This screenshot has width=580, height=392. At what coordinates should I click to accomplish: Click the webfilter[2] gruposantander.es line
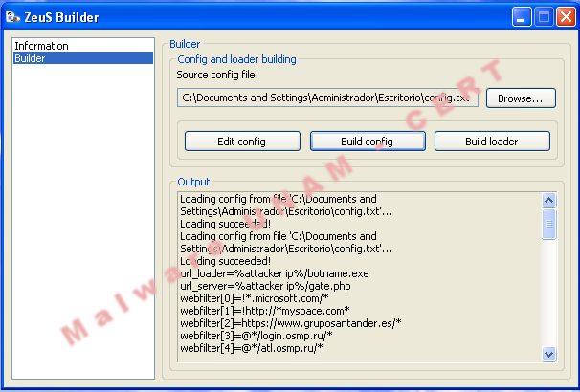pos(291,323)
